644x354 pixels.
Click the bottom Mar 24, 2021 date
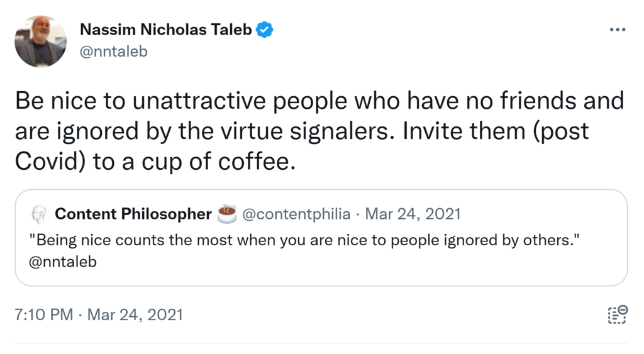(x=135, y=314)
